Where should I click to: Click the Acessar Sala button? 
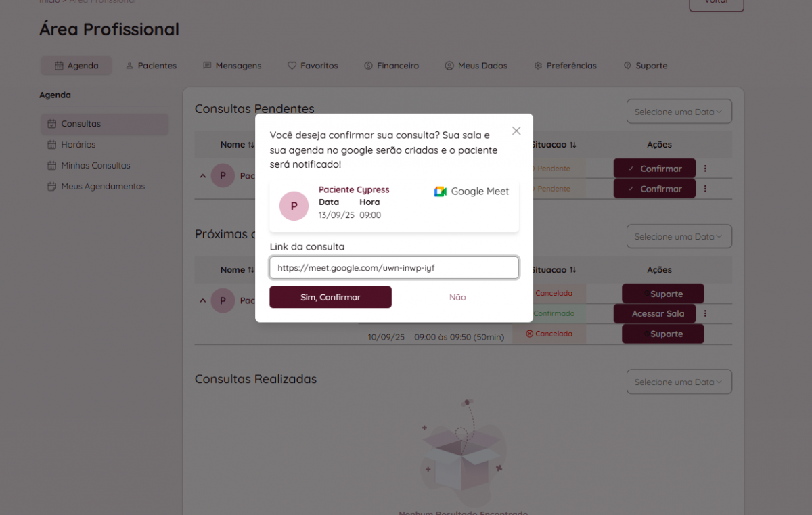pyautogui.click(x=658, y=314)
